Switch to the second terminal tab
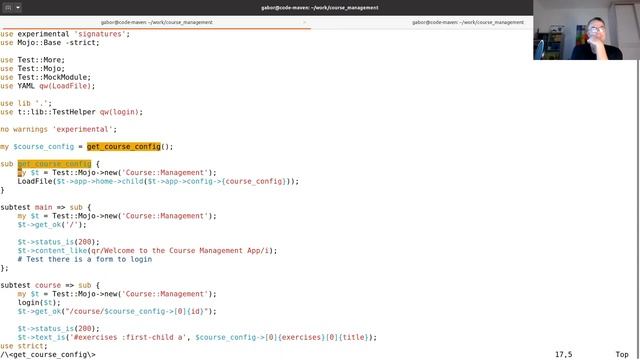The width and height of the screenshot is (640, 360). click(467, 22)
